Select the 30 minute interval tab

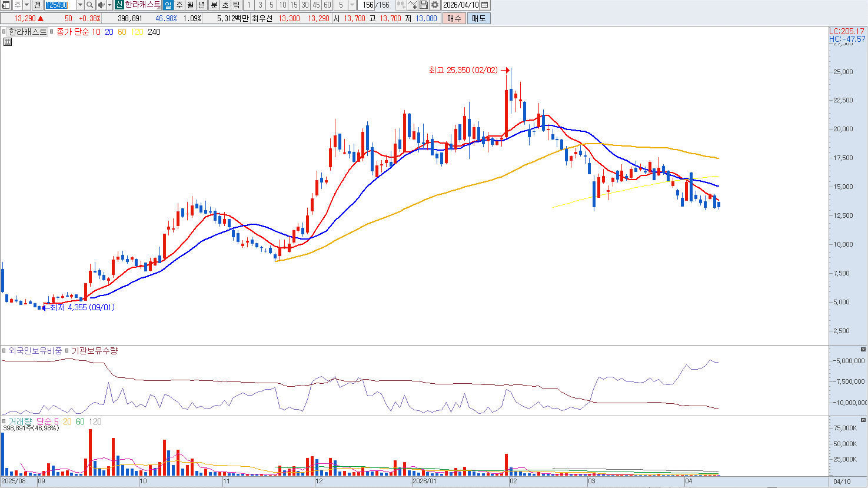coord(305,5)
